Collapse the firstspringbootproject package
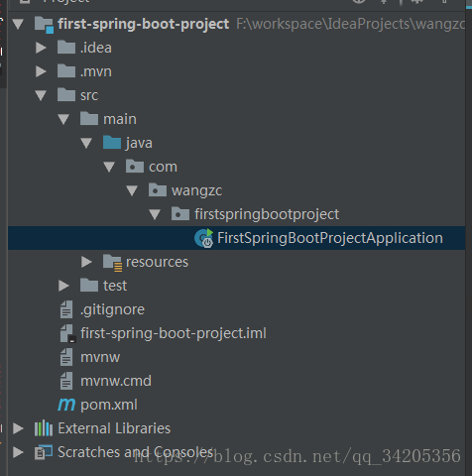 tap(155, 214)
